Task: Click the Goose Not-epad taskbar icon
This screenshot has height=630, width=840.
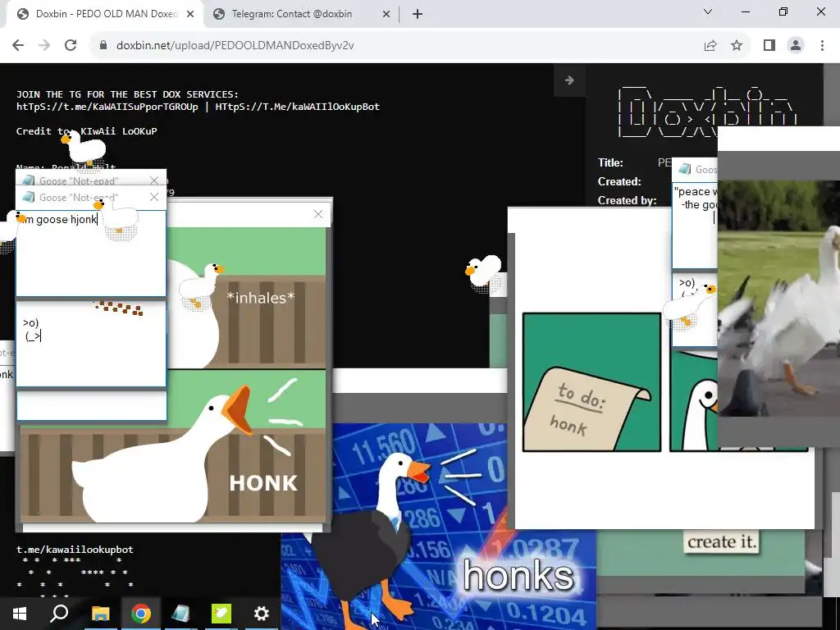Action: tap(180, 614)
